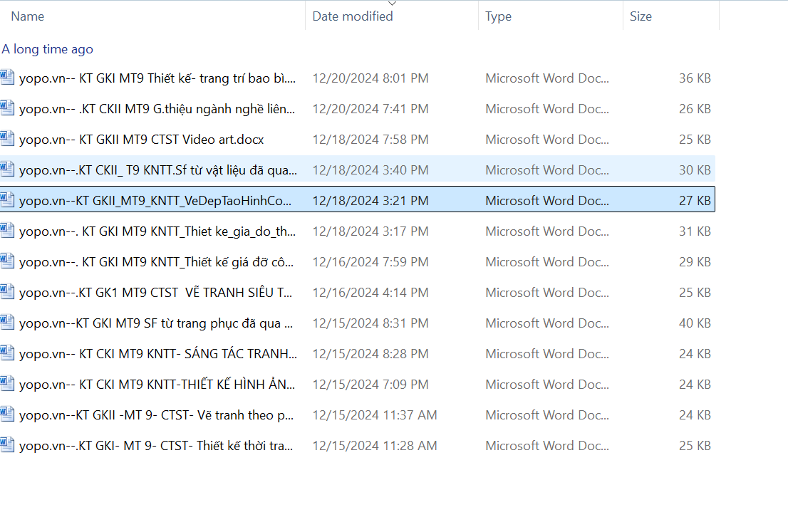The height and width of the screenshot is (532, 788).
Task: Sort files by the Type column header
Action: click(x=498, y=16)
